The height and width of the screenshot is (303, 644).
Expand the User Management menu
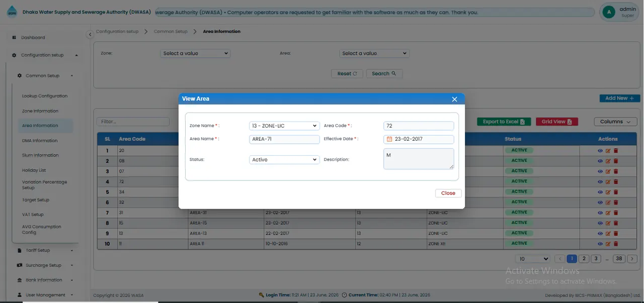point(45,295)
